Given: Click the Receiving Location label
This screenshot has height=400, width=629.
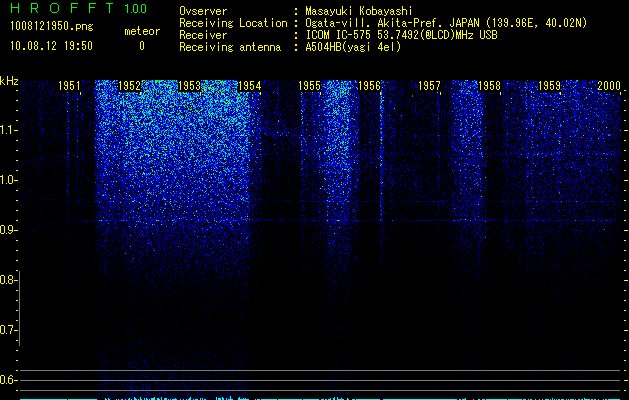Looking at the screenshot, I should pos(233,23).
